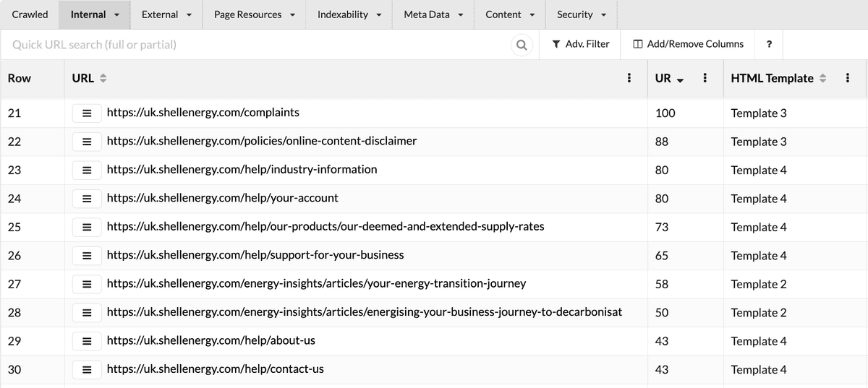Click the question mark help button
The width and height of the screenshot is (868, 388).
click(x=768, y=44)
